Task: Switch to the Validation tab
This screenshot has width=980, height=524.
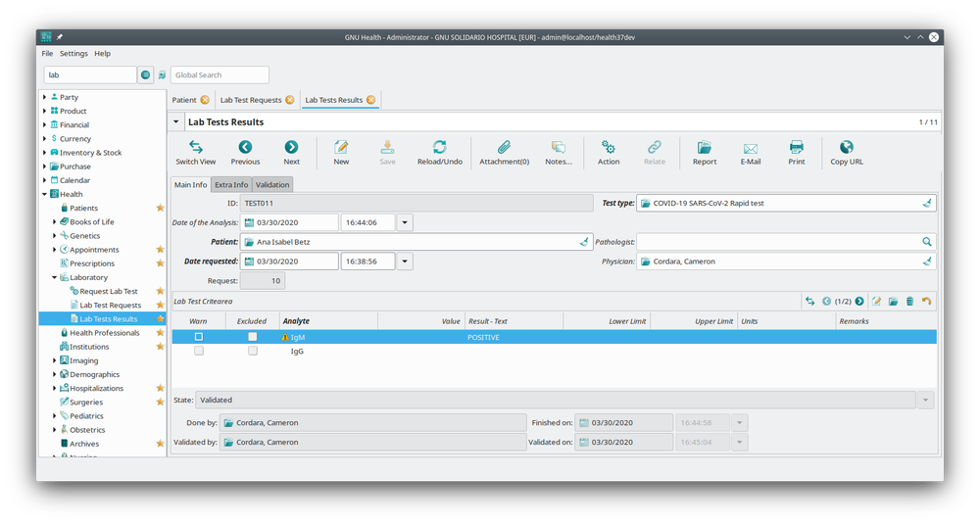Action: click(x=272, y=185)
